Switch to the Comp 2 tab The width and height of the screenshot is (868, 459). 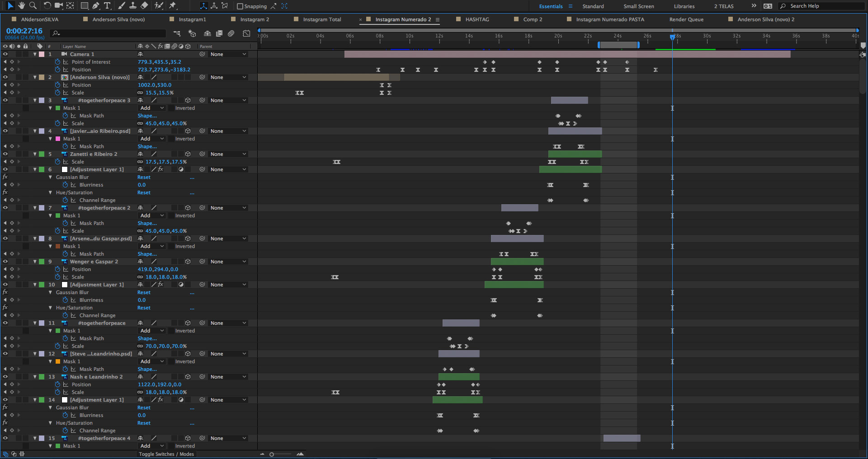pos(533,19)
